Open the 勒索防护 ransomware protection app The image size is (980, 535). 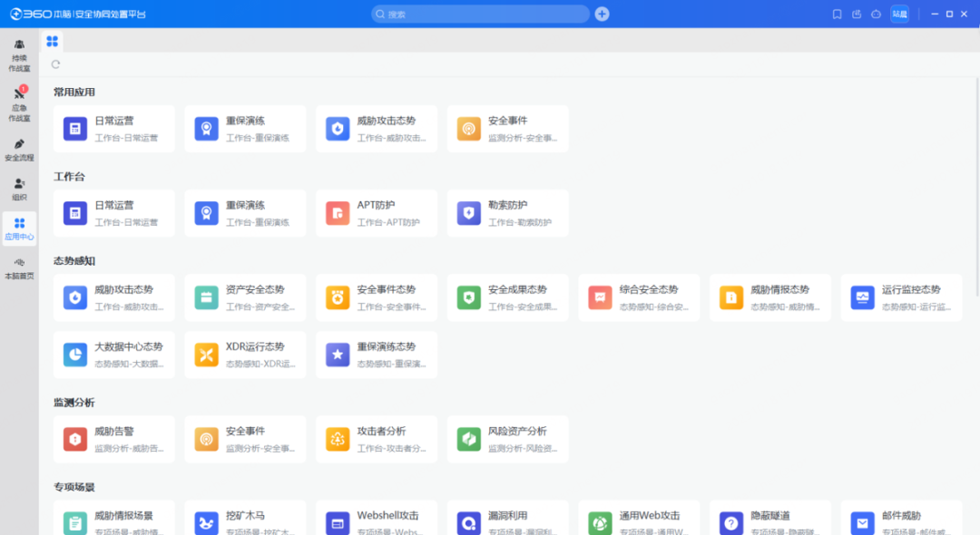click(507, 212)
